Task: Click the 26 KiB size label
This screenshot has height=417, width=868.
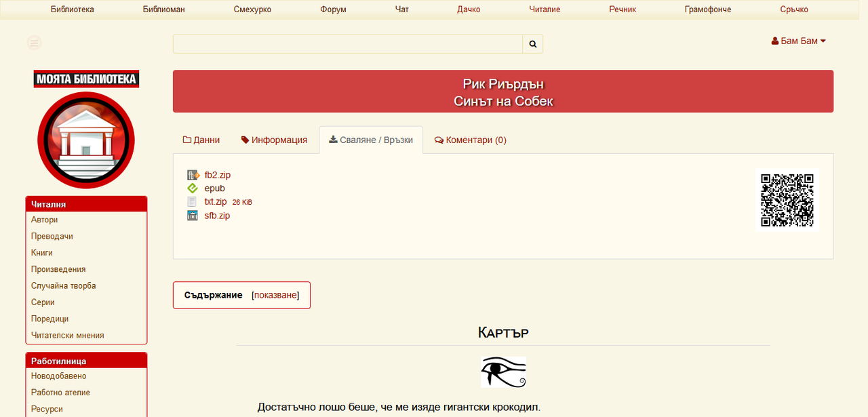Action: [x=242, y=202]
